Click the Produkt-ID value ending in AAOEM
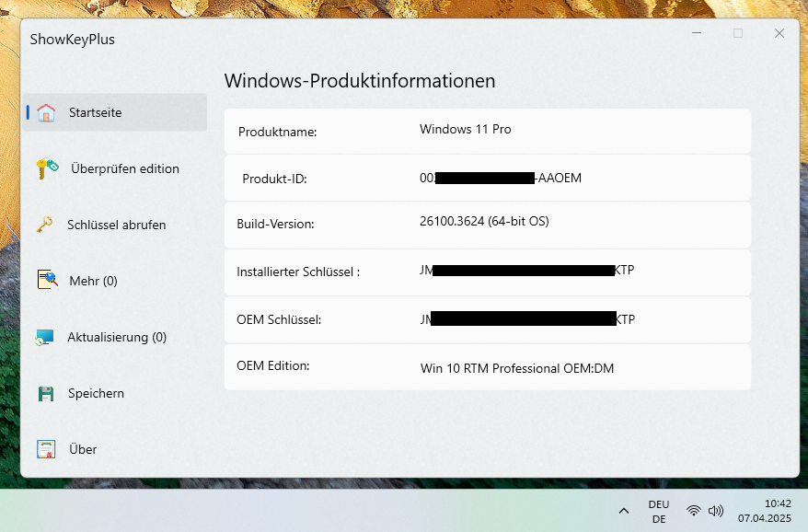The width and height of the screenshot is (808, 532). [501, 178]
